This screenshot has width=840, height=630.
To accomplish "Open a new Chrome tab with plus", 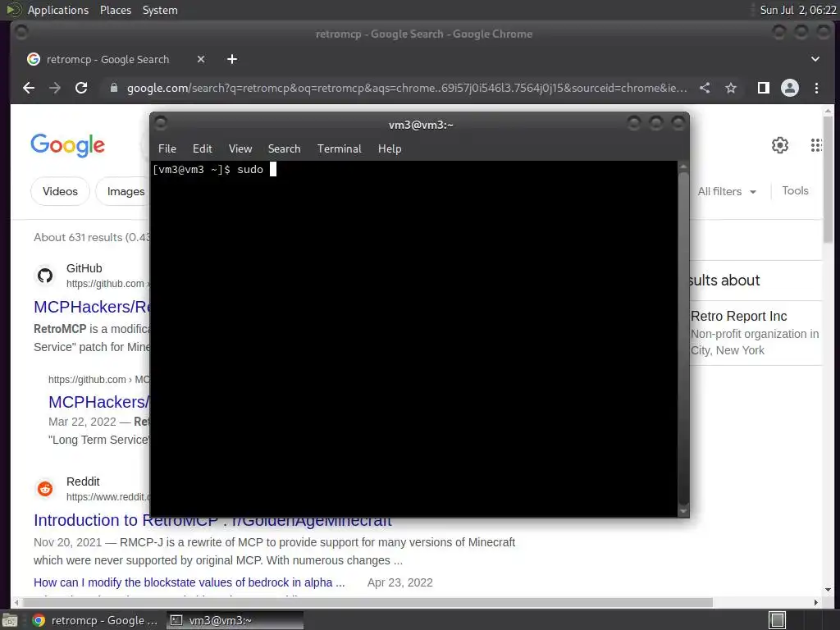I will tap(232, 59).
